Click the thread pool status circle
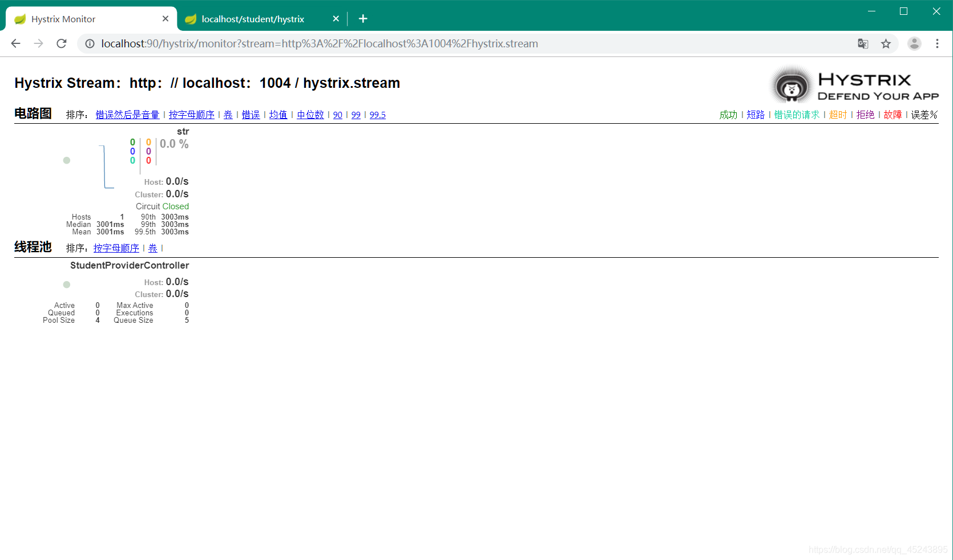 click(67, 285)
